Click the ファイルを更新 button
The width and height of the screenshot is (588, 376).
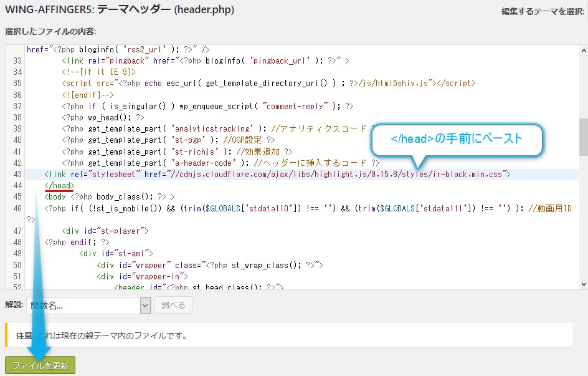point(40,365)
